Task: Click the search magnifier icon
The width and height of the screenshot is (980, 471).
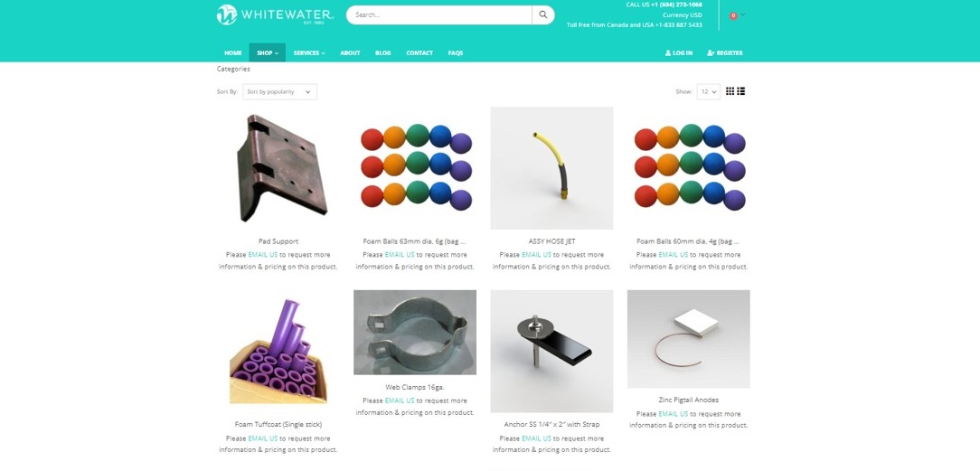Action: [542, 15]
